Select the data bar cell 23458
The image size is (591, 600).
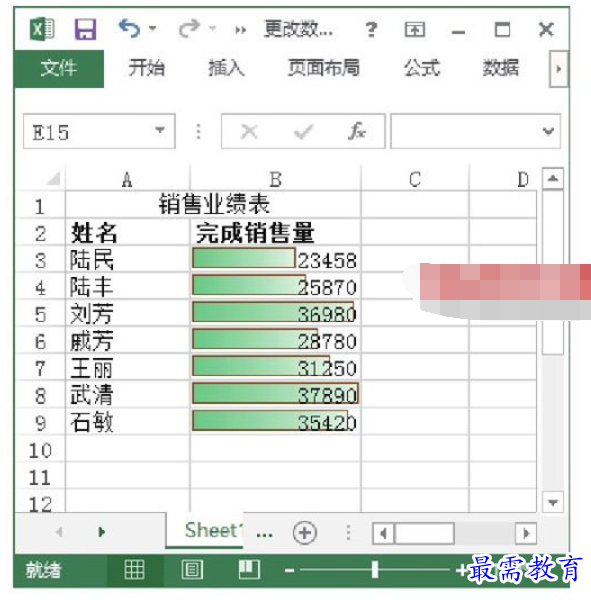pyautogui.click(x=275, y=259)
